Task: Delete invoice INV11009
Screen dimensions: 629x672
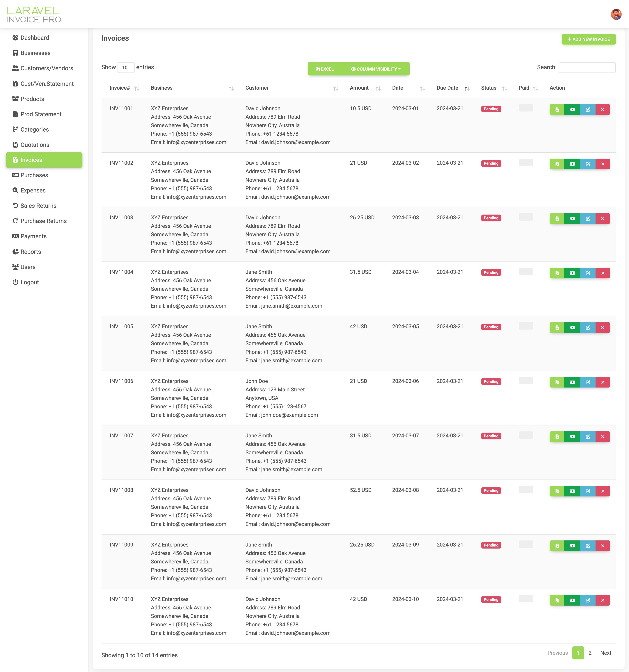Action: [x=602, y=546]
